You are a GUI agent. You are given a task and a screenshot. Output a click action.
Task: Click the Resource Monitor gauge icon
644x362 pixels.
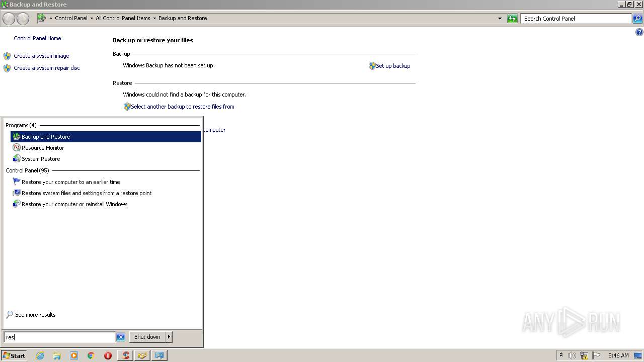tap(17, 148)
